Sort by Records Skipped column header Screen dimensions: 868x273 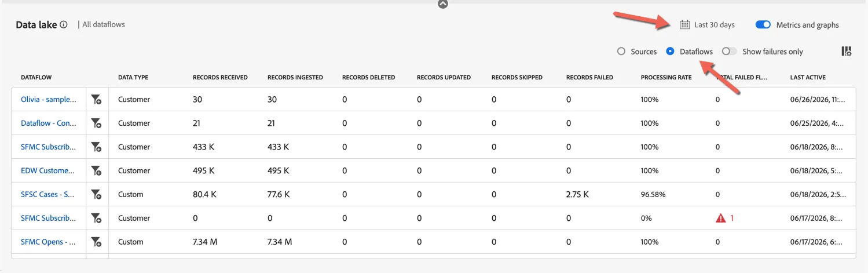[517, 78]
